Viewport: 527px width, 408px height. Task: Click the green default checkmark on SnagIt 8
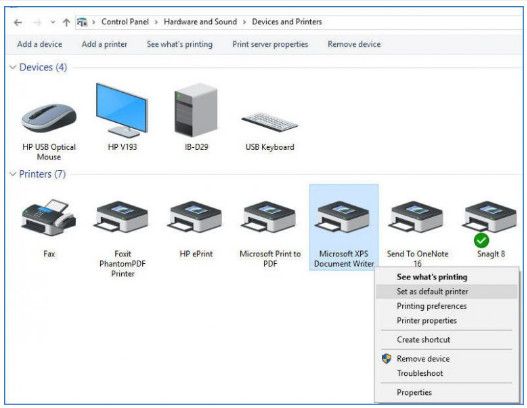point(481,241)
